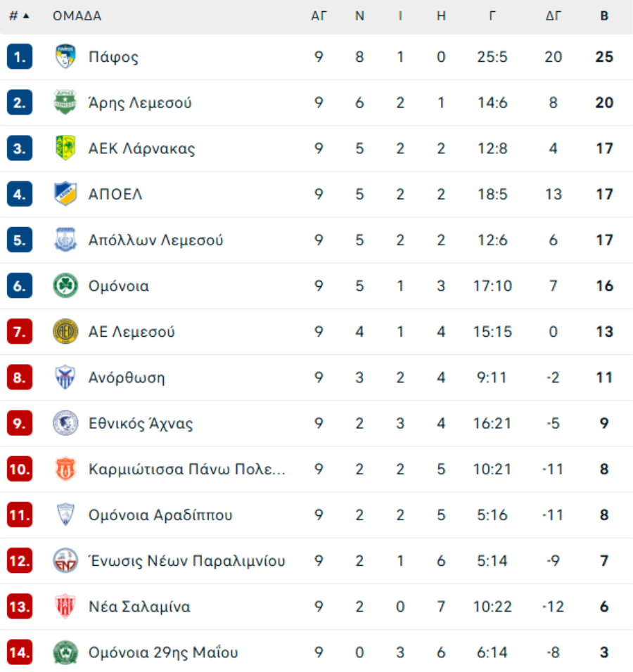Click the Ομόνοια green shamrock logo
Image resolution: width=633 pixels, height=672 pixels.
click(65, 285)
